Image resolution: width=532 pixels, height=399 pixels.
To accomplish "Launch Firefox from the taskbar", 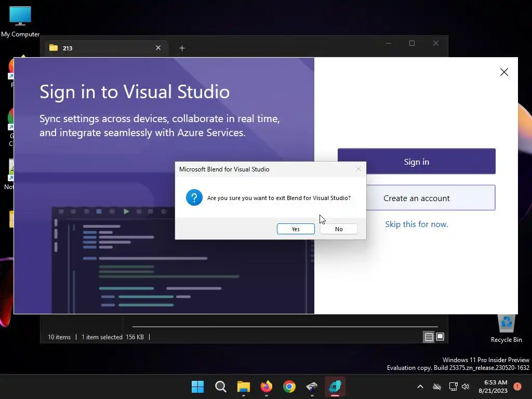I will pyautogui.click(x=267, y=387).
